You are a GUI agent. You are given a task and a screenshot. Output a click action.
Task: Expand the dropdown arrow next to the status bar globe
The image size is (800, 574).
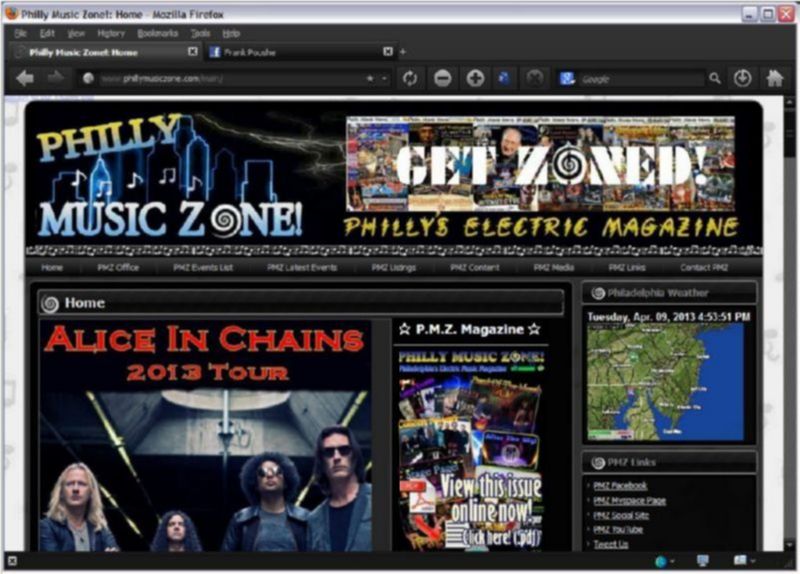point(672,561)
